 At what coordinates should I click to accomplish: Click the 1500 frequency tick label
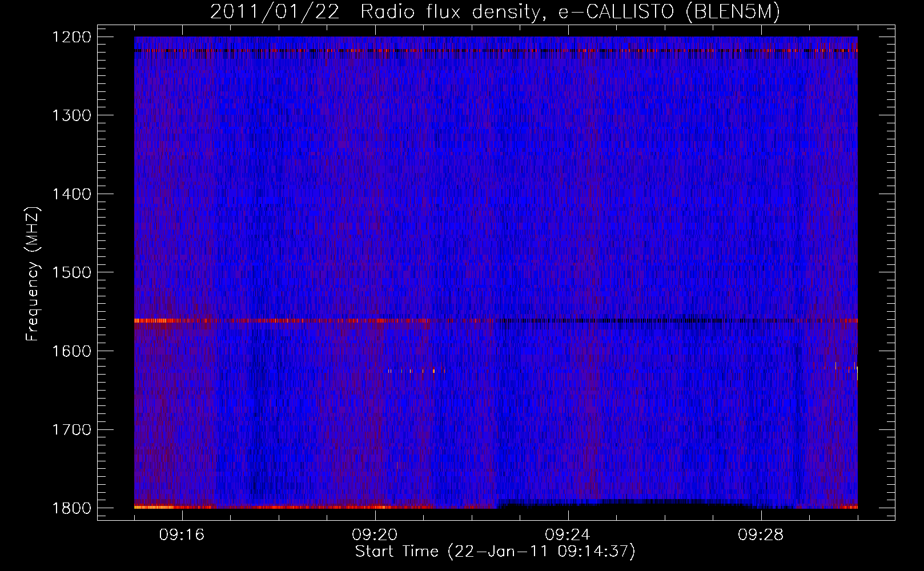pyautogui.click(x=72, y=272)
